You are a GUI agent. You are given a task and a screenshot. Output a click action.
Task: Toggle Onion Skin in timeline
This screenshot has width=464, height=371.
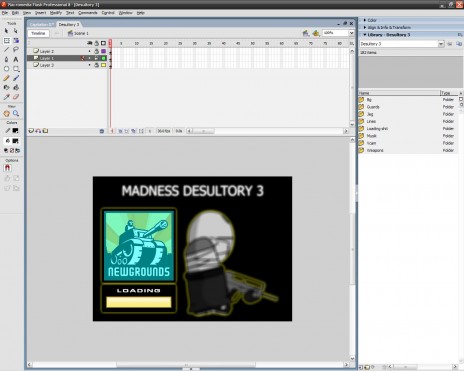click(x=120, y=131)
